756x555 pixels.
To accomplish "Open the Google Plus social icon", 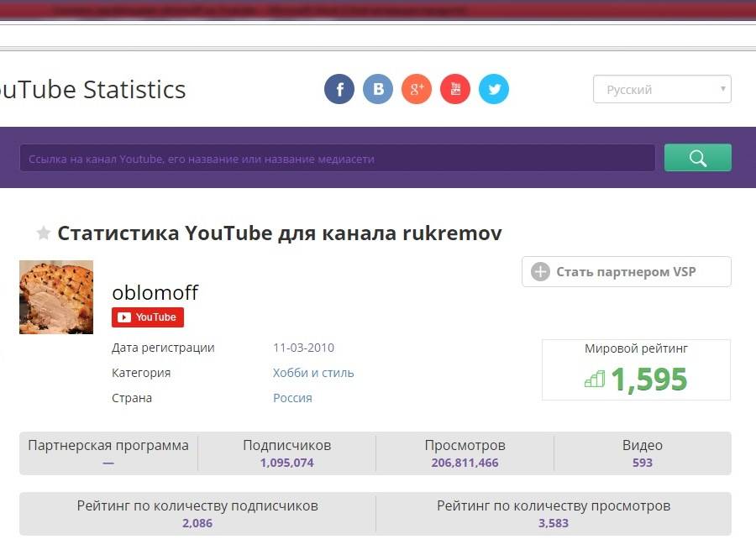I will coord(417,89).
